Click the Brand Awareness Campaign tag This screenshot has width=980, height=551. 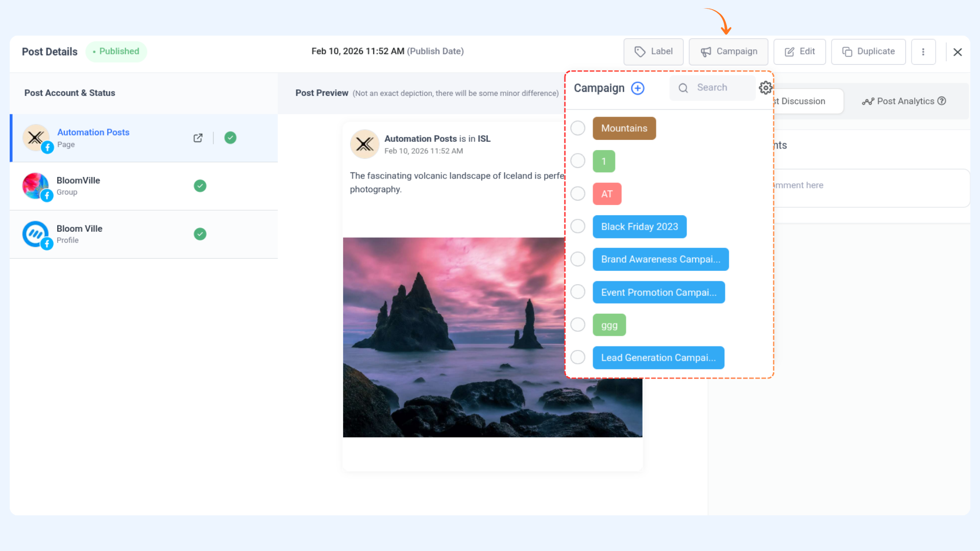660,259
